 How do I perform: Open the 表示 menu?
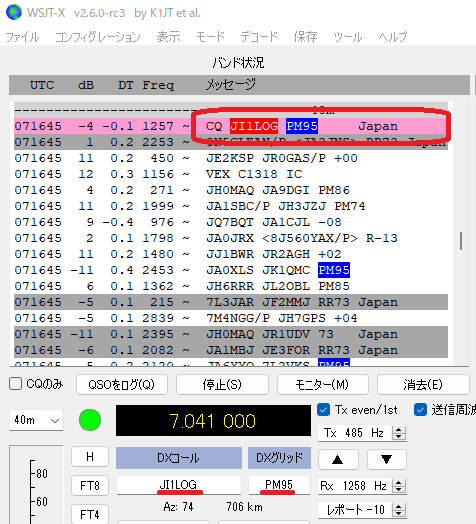point(168,37)
